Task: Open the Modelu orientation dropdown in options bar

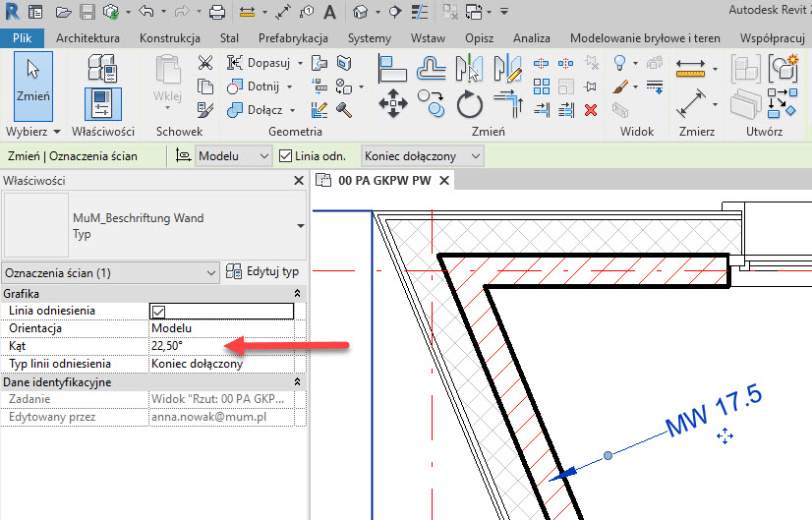Action: [233, 156]
